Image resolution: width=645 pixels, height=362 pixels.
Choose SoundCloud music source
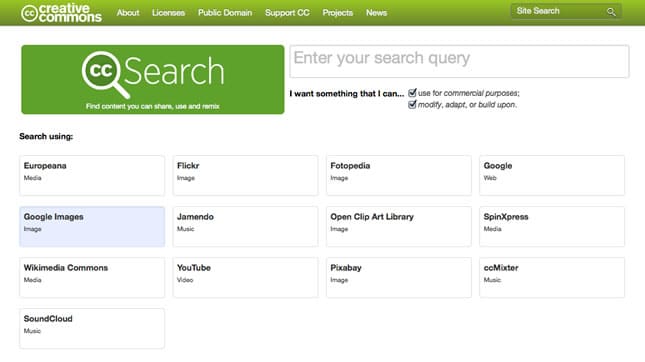[x=92, y=328]
